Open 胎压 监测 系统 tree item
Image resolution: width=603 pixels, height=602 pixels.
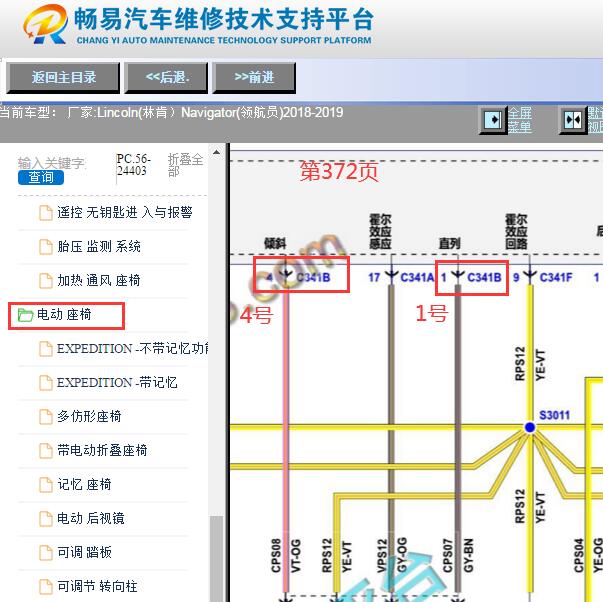click(x=99, y=247)
